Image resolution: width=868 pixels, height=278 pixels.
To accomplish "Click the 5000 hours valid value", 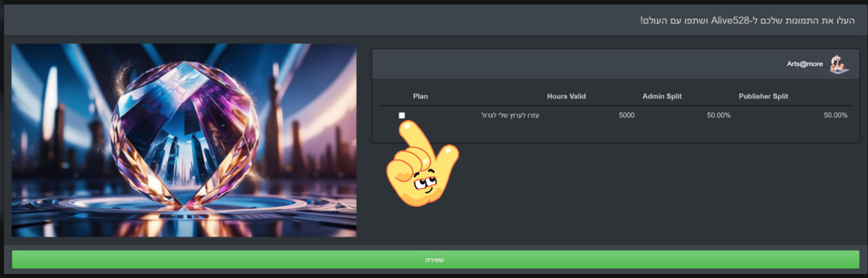I will point(627,115).
